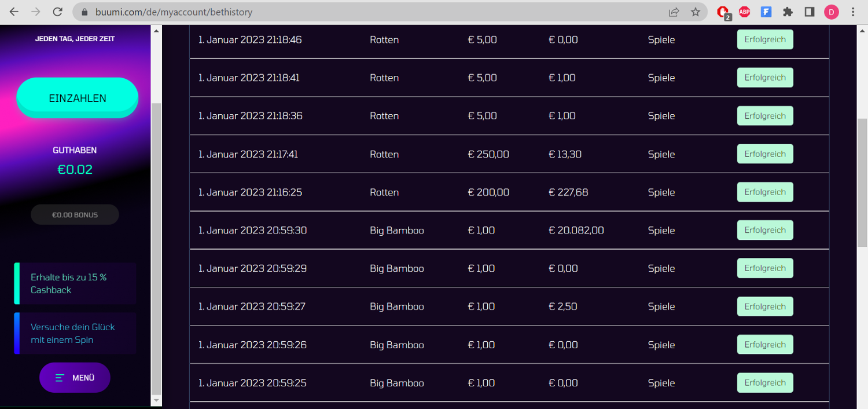Open the share page icon
Image resolution: width=868 pixels, height=409 pixels.
pos(674,12)
